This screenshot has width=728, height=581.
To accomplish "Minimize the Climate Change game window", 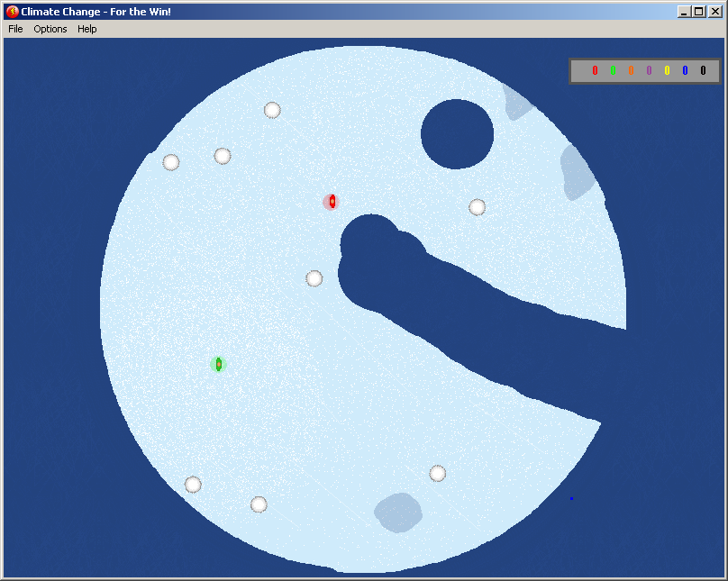I will 684,12.
